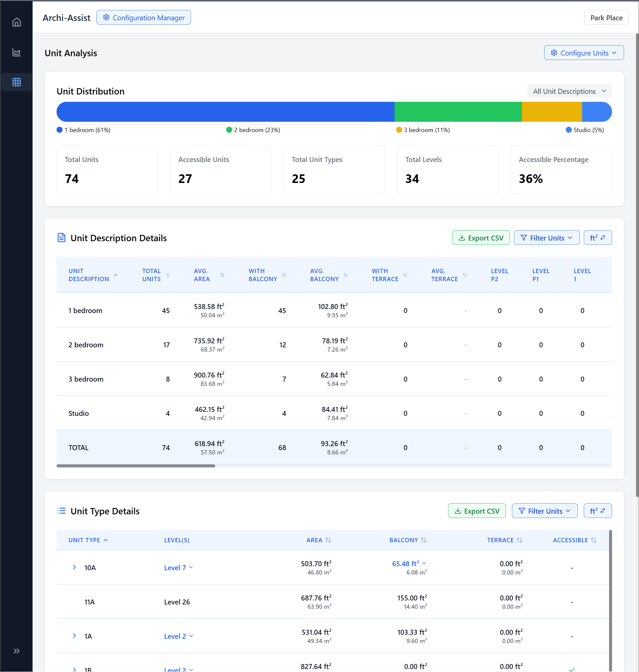
Task: Open the Home icon in the sidebar
Action: click(x=16, y=23)
